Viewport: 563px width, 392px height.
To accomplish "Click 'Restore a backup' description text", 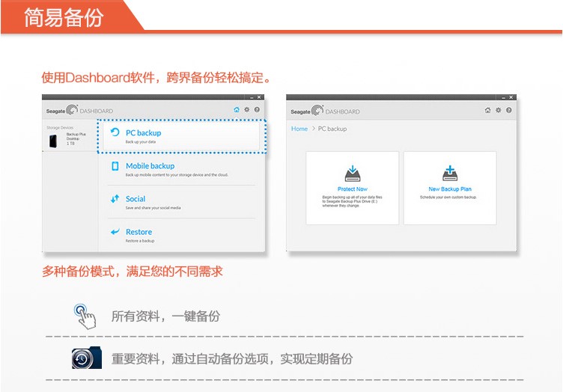I will [140, 241].
